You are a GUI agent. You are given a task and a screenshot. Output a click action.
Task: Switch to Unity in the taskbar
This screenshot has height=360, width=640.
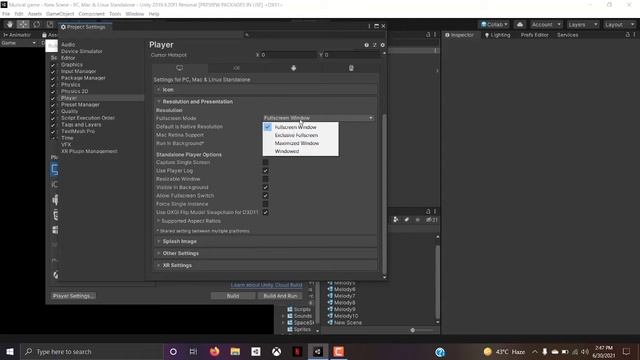pyautogui.click(x=318, y=351)
